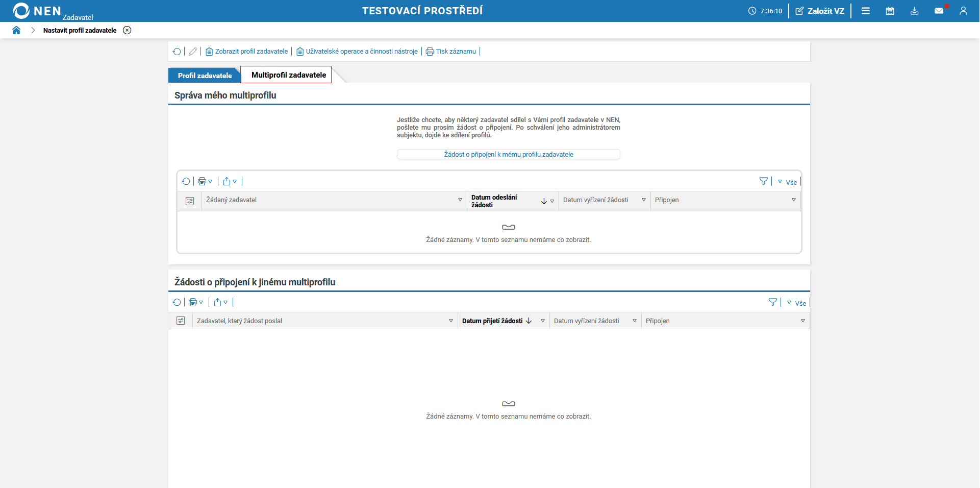Viewport: 980px width, 488px height.
Task: Click the Správa mého multiprofilu section heading
Action: [x=225, y=95]
